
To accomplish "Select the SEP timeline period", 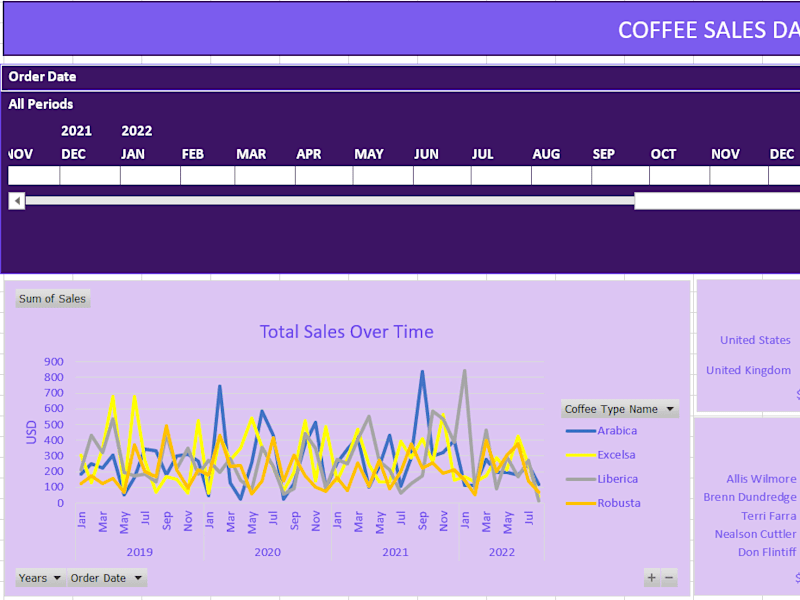I will 620,176.
